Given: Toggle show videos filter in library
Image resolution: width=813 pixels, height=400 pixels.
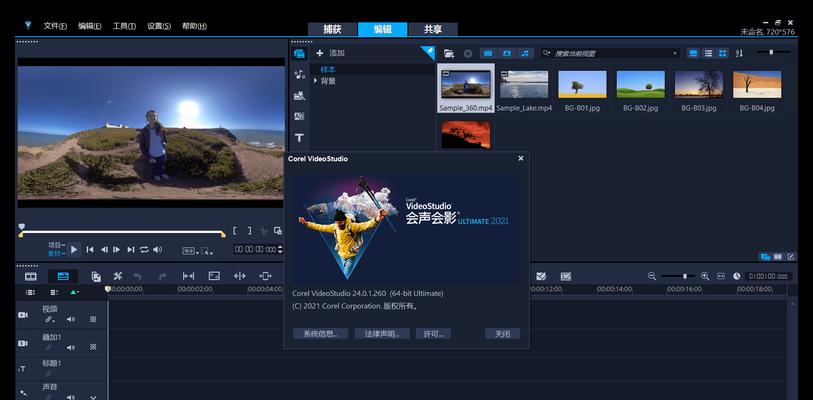Looking at the screenshot, I should (488, 53).
